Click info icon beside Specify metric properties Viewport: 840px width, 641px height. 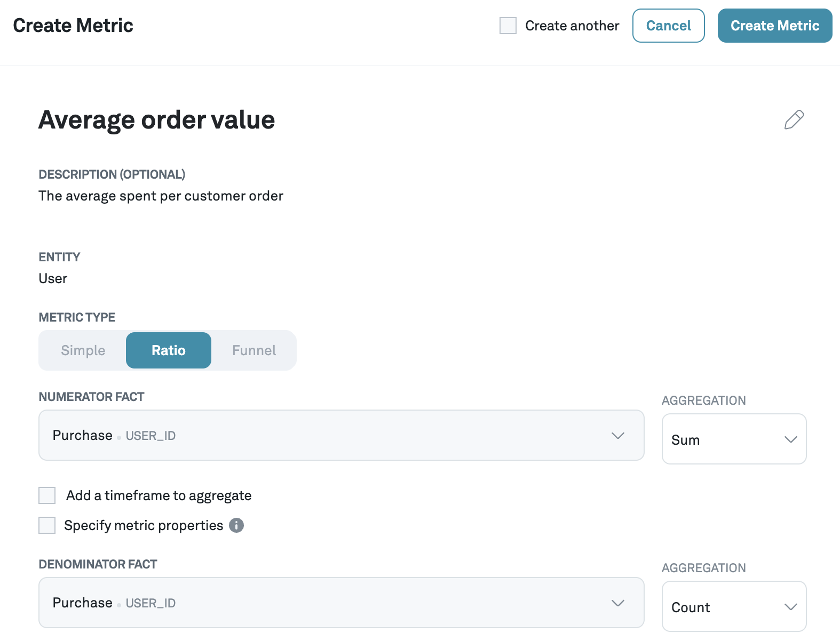pyautogui.click(x=236, y=525)
